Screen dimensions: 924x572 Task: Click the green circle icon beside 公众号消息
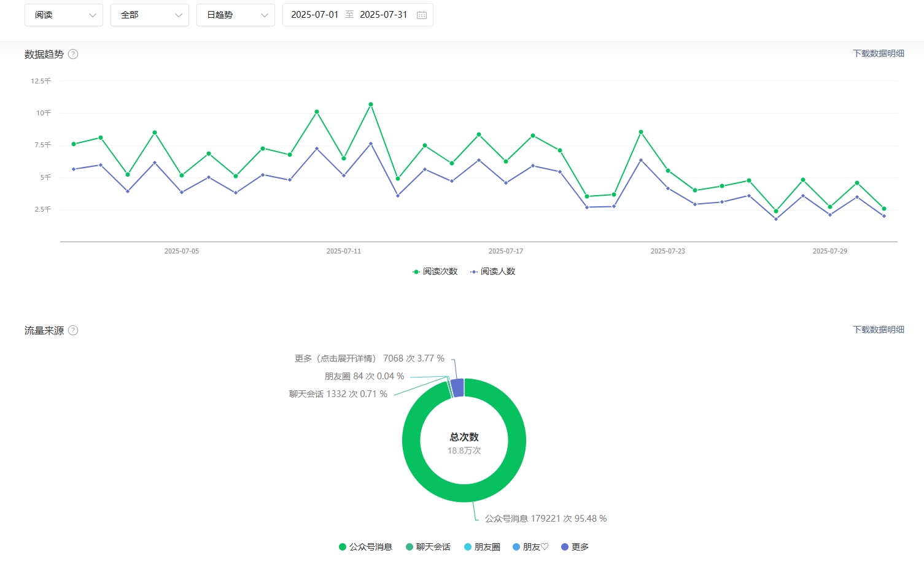click(x=343, y=547)
